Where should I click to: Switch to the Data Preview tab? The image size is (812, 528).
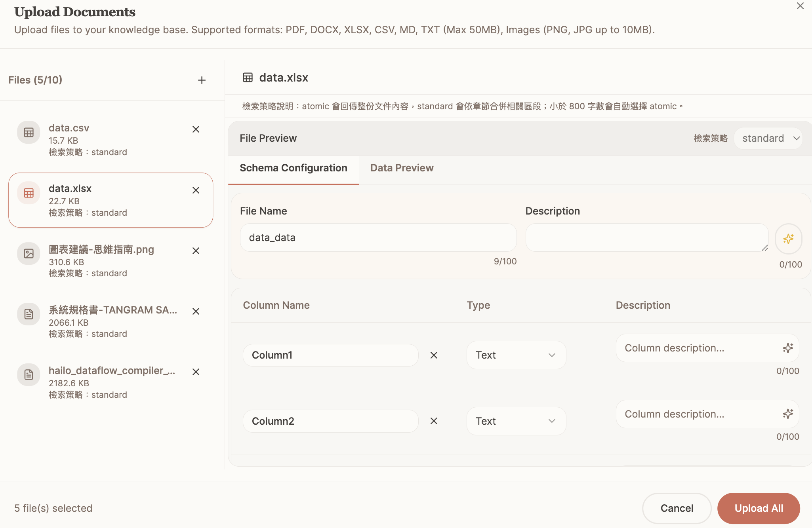(402, 168)
